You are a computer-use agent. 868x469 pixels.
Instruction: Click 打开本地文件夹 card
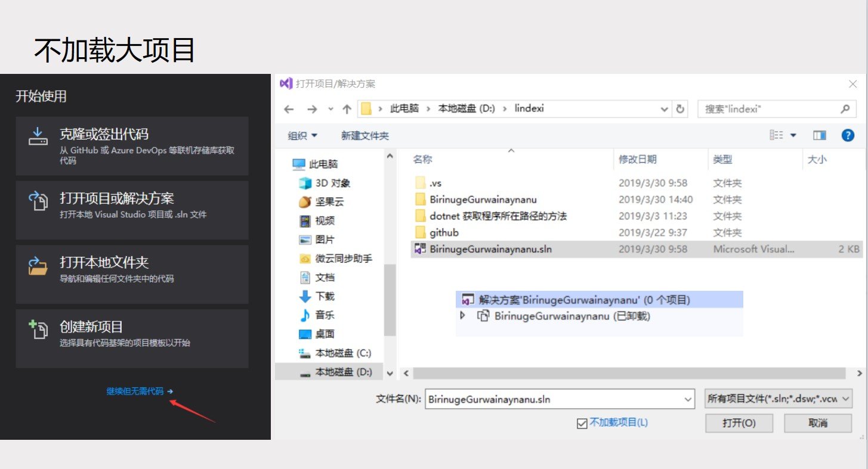[x=132, y=274]
